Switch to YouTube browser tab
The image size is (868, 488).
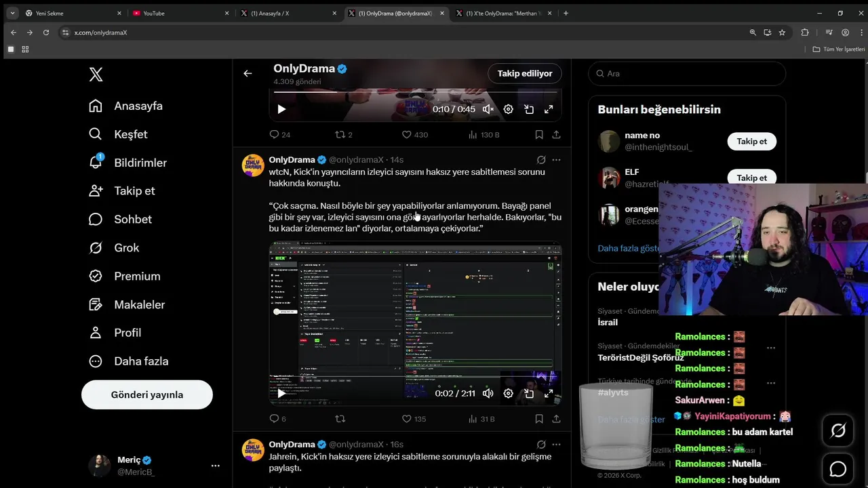180,13
